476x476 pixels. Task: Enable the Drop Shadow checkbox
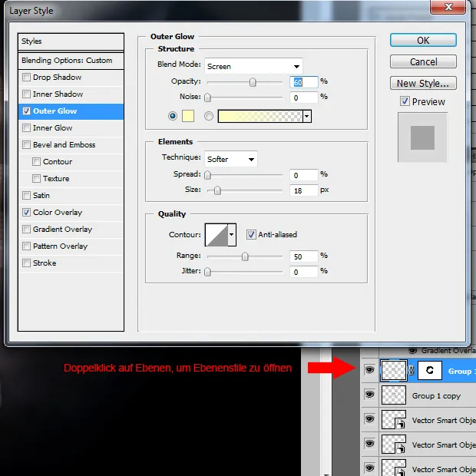[x=28, y=78]
